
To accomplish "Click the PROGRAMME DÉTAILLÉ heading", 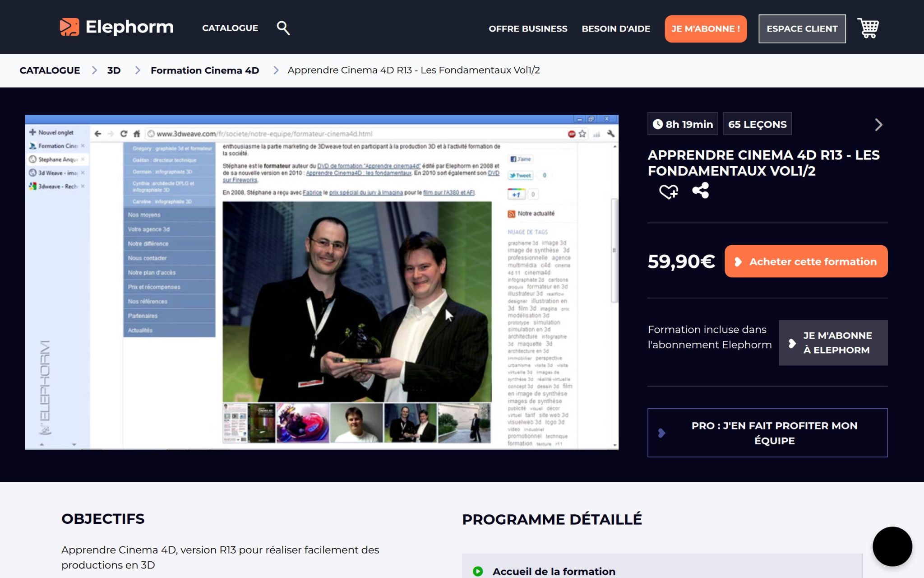I will (x=552, y=519).
